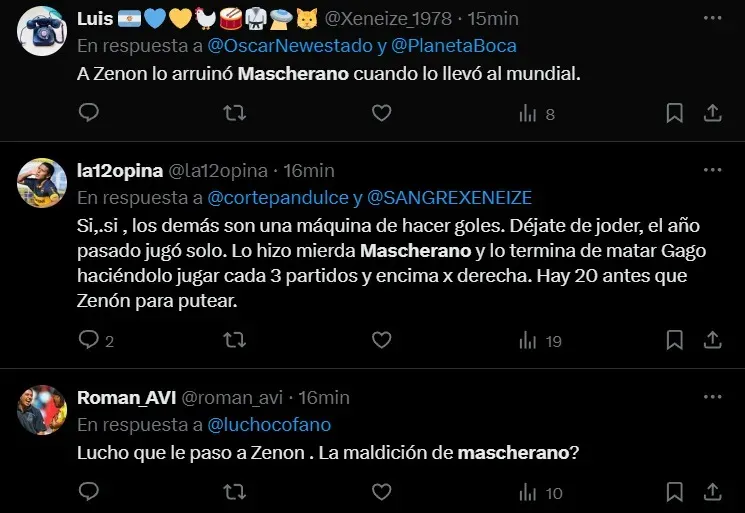This screenshot has height=513, width=745.
Task: Open more options on Roman_AVI's tweet
Action: click(712, 398)
